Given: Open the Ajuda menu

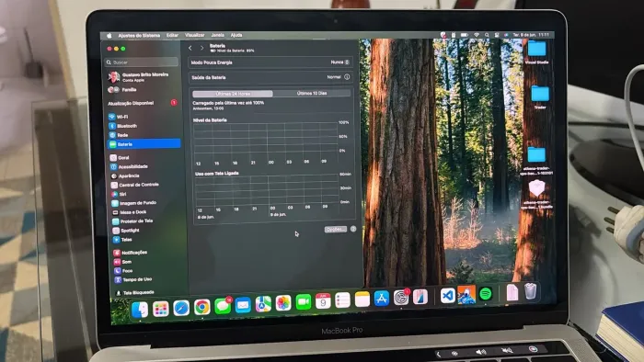Looking at the screenshot, I should click(x=236, y=35).
